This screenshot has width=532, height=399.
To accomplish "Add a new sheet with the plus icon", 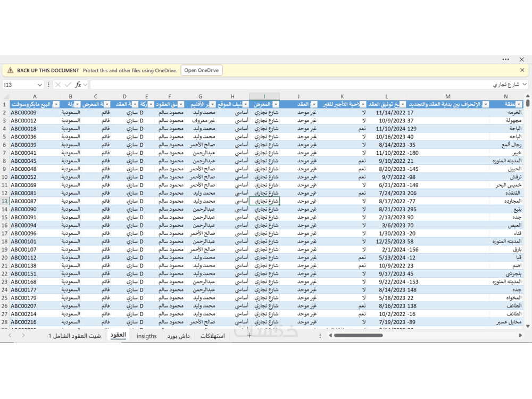I will point(249,336).
